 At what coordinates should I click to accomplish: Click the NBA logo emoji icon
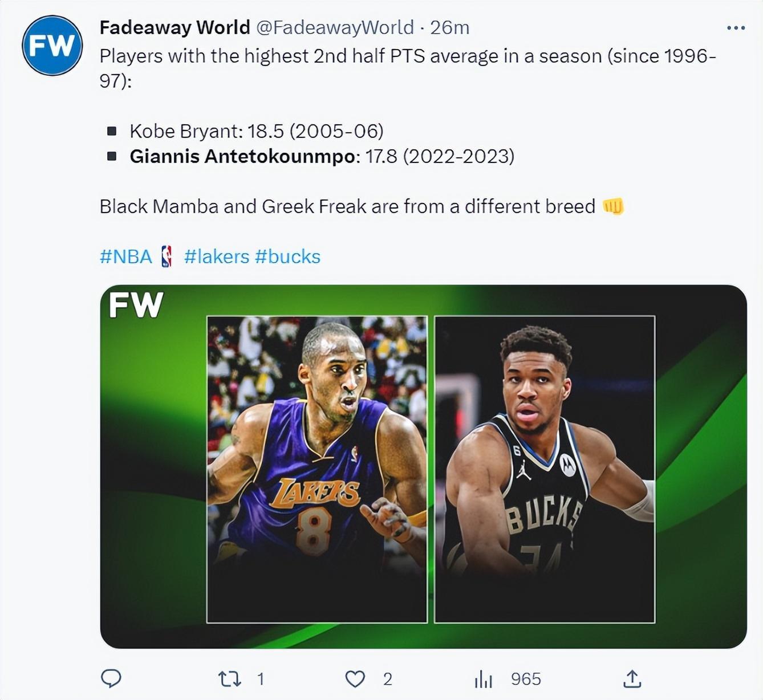coord(167,257)
